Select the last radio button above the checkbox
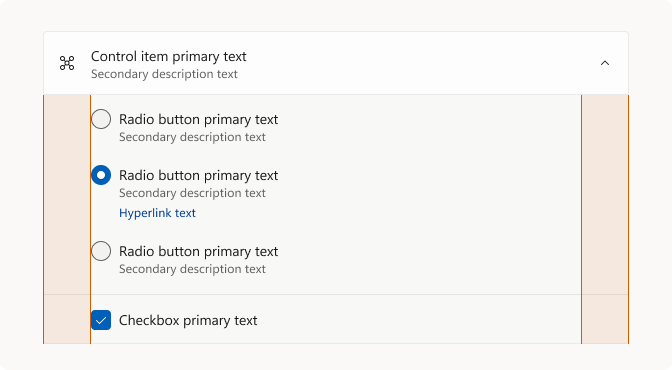 [x=101, y=251]
